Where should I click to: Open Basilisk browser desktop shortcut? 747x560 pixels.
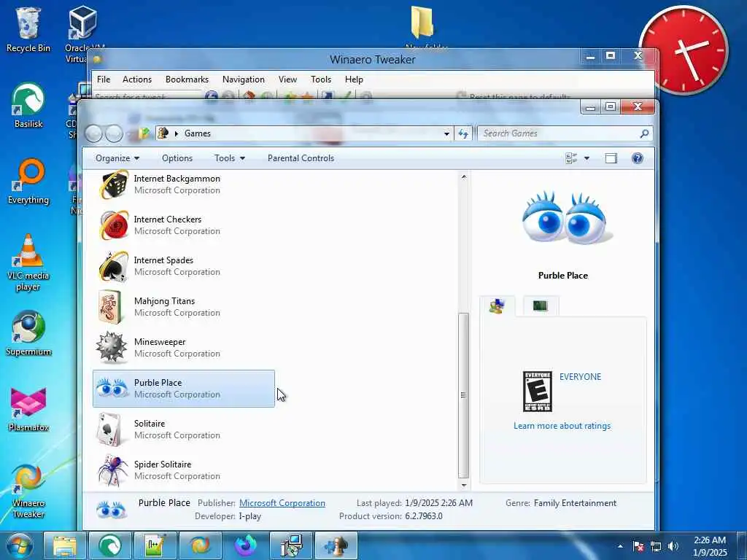(x=28, y=105)
